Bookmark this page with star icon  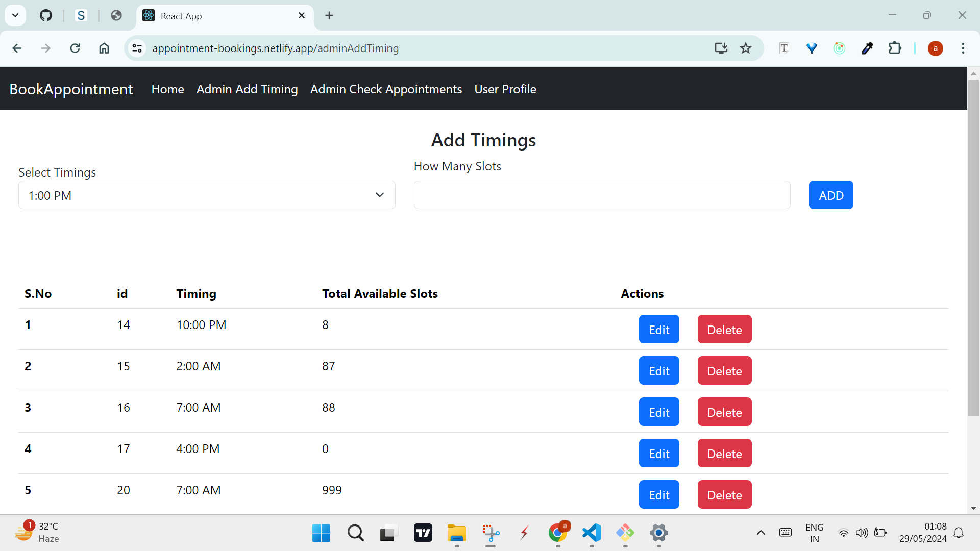pos(746,48)
